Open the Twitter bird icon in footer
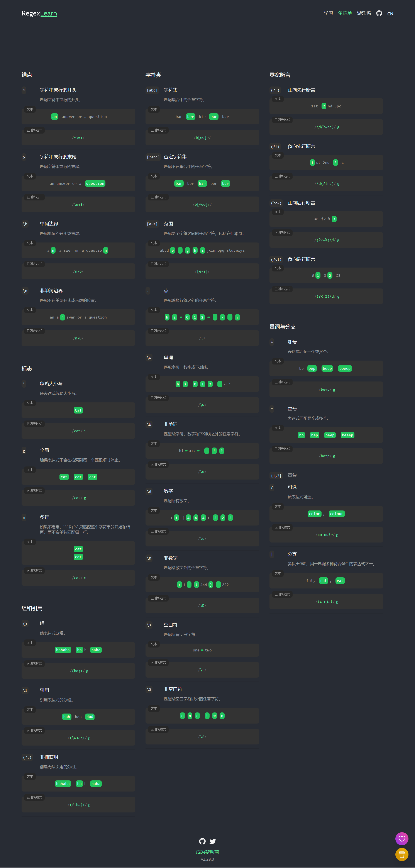This screenshot has height=868, width=415. [213, 841]
